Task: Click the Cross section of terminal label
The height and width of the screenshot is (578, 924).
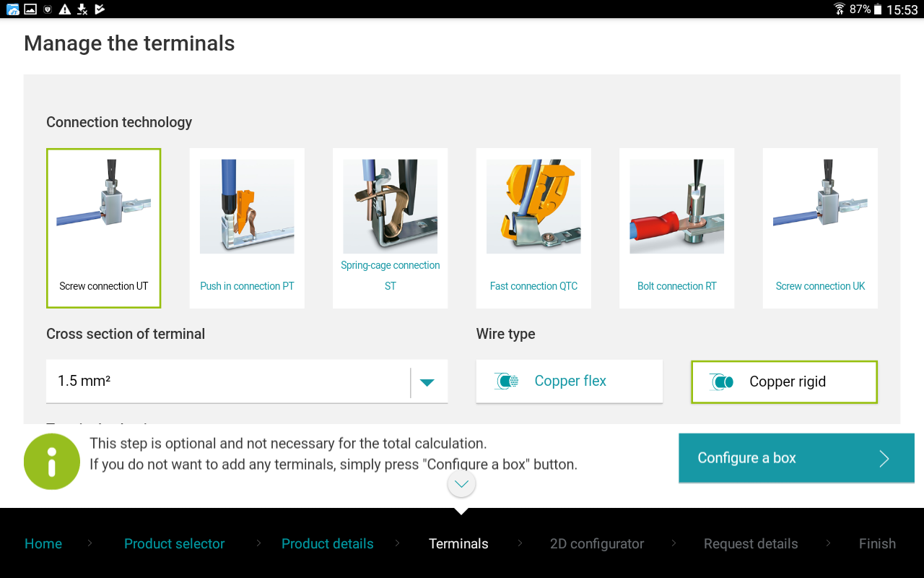Action: 126,334
